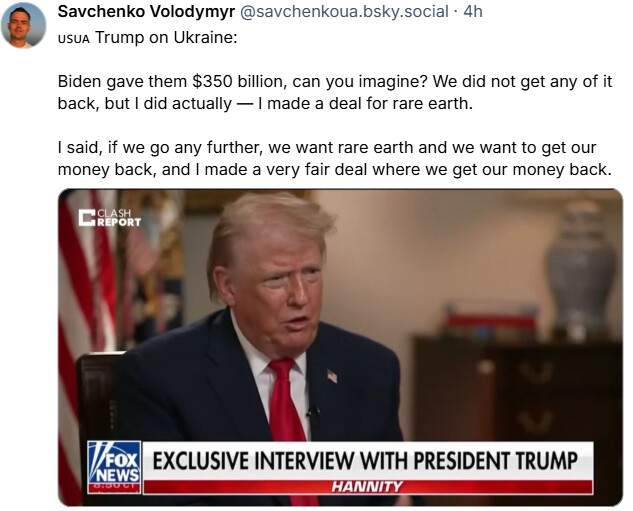Click the Fox News logo in the video
This screenshot has width=633, height=511.
pyautogui.click(x=113, y=467)
